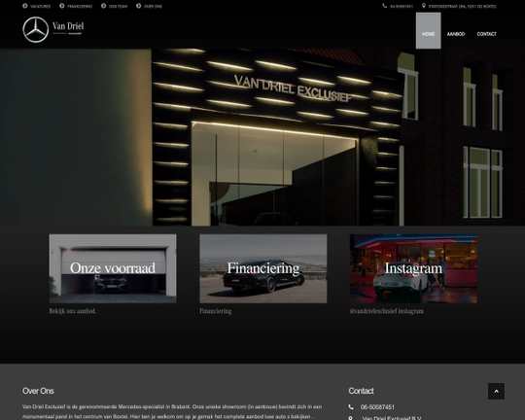Viewport: 525px width, 420px height.
Task: Open the Contact menu item
Action: (486, 34)
